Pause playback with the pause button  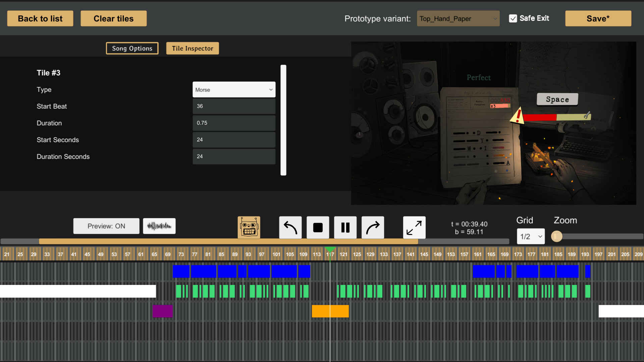click(345, 228)
